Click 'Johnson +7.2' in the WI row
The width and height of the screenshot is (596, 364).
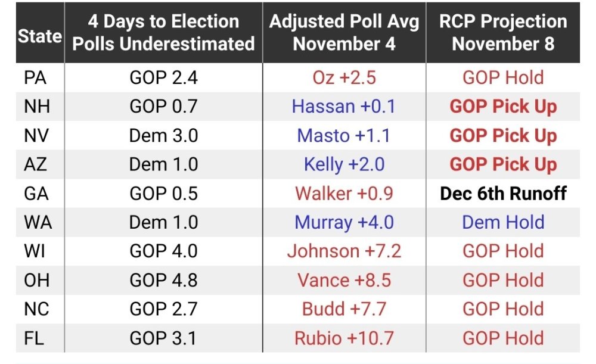click(x=344, y=251)
